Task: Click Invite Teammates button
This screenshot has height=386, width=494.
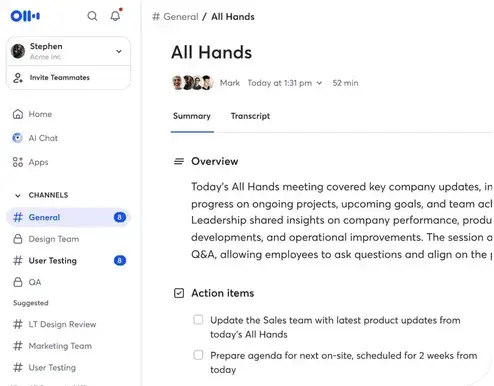Action: point(68,78)
